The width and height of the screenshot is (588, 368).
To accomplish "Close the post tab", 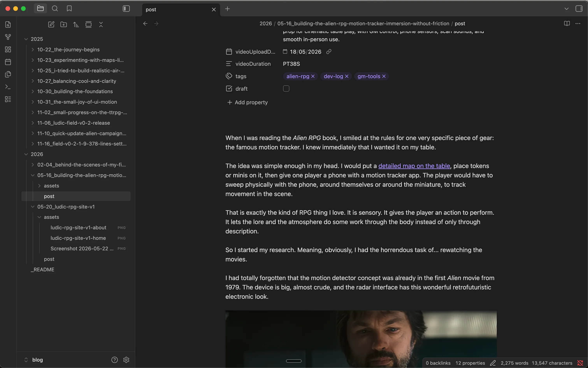I will coord(214,10).
